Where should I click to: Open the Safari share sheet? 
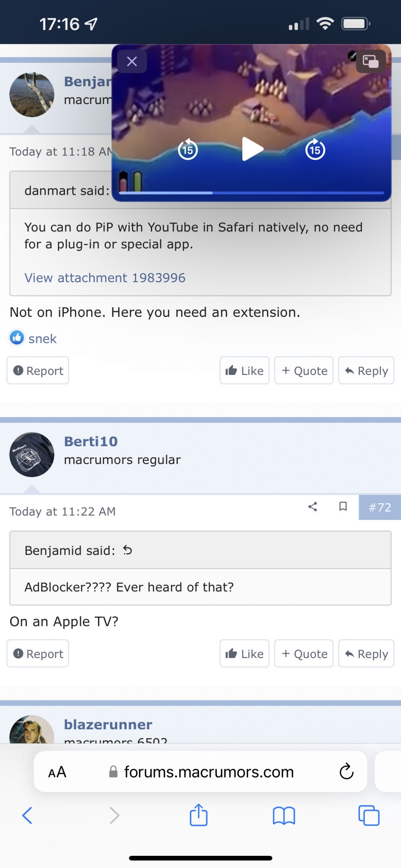coord(199,815)
